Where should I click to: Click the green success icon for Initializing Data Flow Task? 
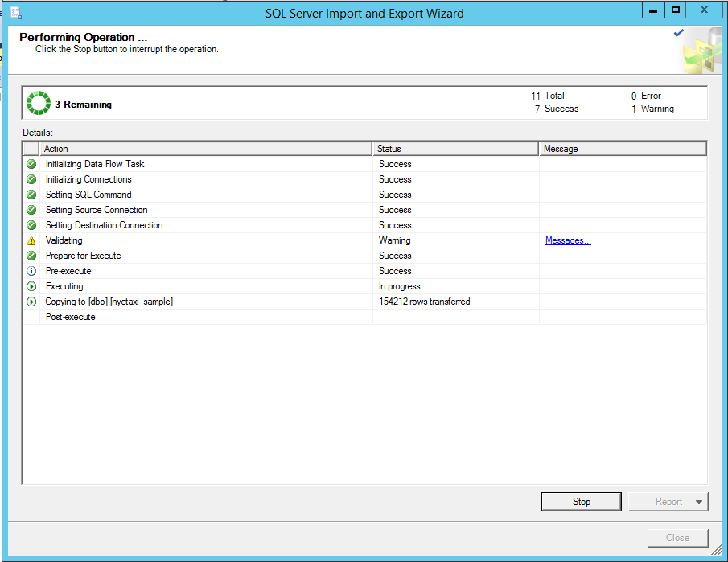[x=31, y=164]
